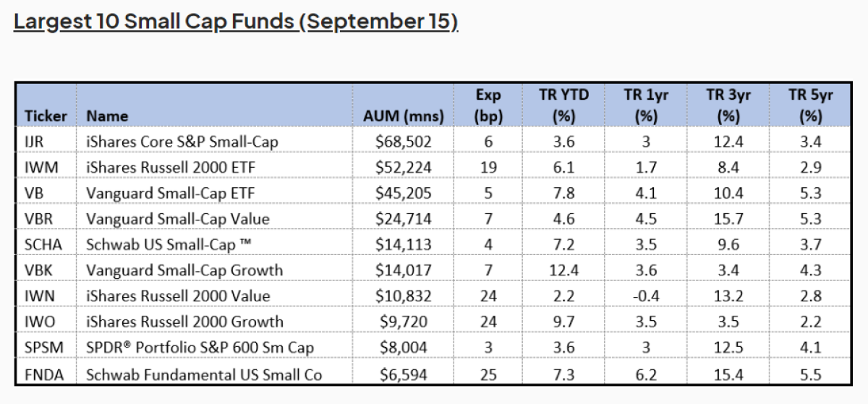Select the TR YTD (%) header

click(x=564, y=106)
